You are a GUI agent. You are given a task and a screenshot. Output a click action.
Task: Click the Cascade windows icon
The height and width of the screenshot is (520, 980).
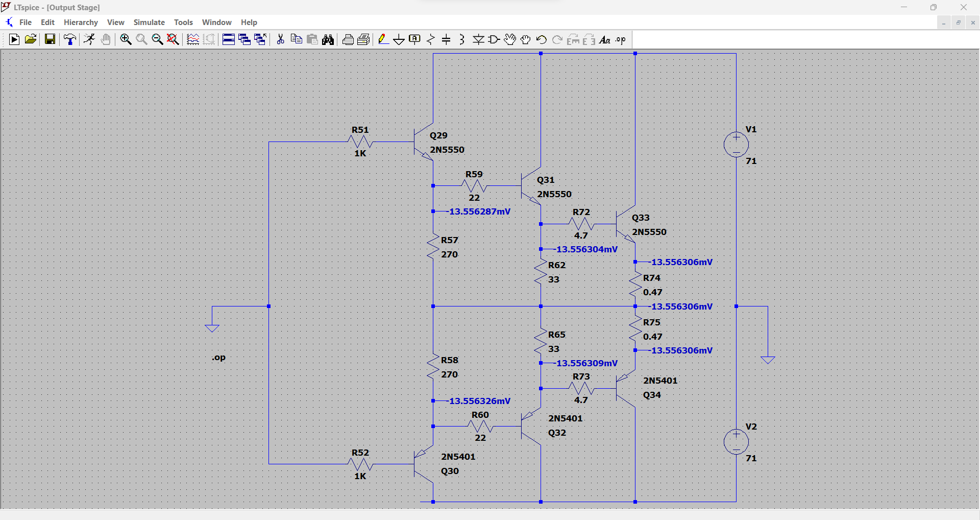coord(244,40)
